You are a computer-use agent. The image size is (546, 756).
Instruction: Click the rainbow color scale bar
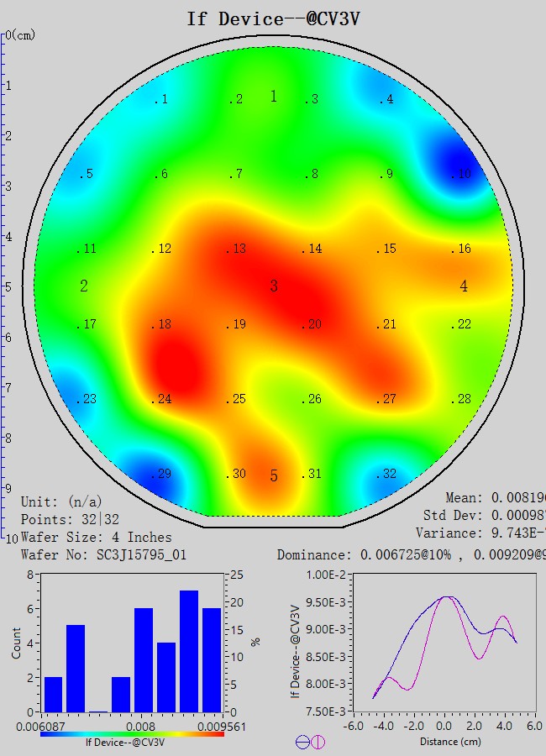(132, 733)
